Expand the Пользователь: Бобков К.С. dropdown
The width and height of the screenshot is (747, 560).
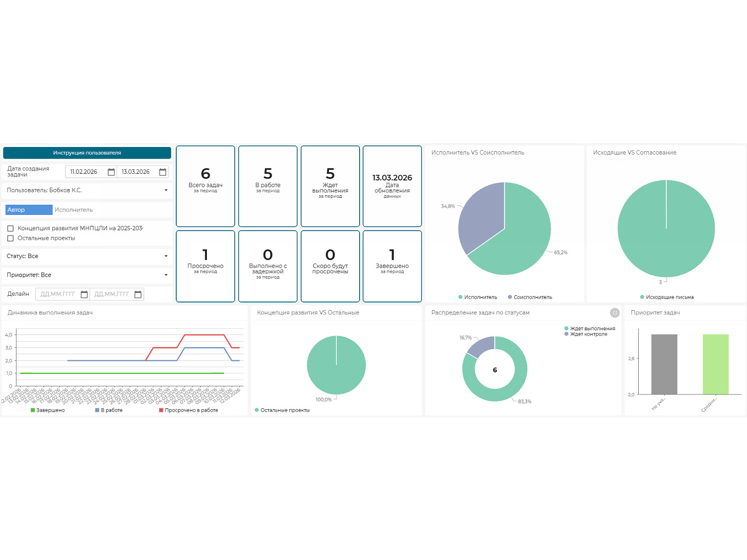click(166, 190)
